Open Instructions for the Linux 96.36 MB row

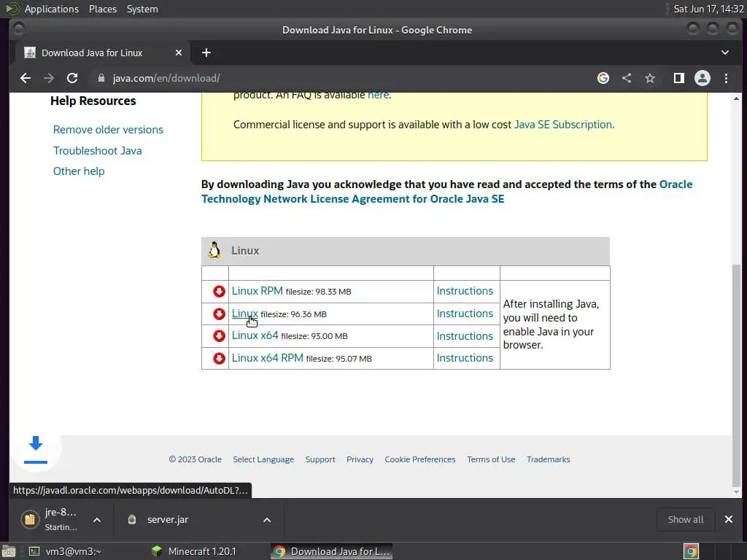coord(465,314)
